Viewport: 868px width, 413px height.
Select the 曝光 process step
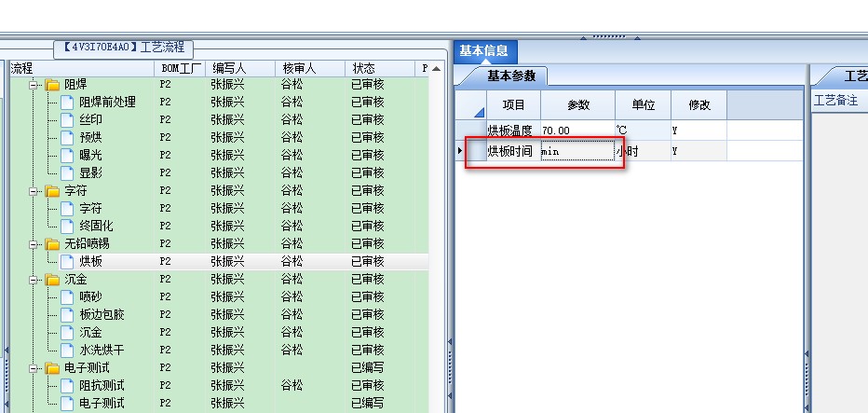pyautogui.click(x=90, y=155)
